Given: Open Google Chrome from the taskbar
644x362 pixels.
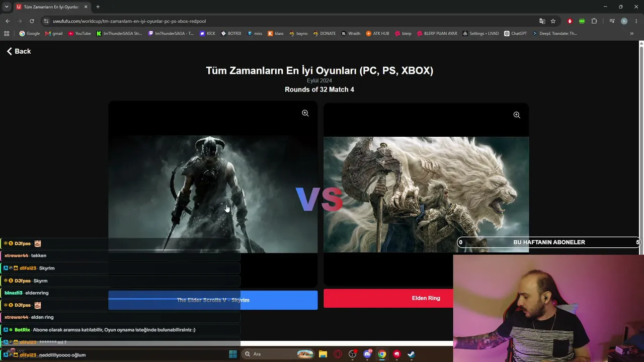Looking at the screenshot, I should click(382, 354).
